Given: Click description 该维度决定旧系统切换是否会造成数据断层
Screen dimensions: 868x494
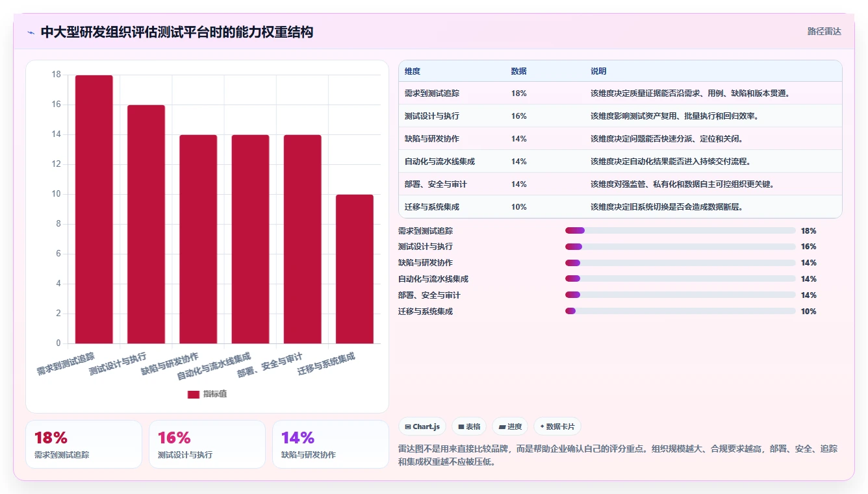Looking at the screenshot, I should tap(667, 207).
